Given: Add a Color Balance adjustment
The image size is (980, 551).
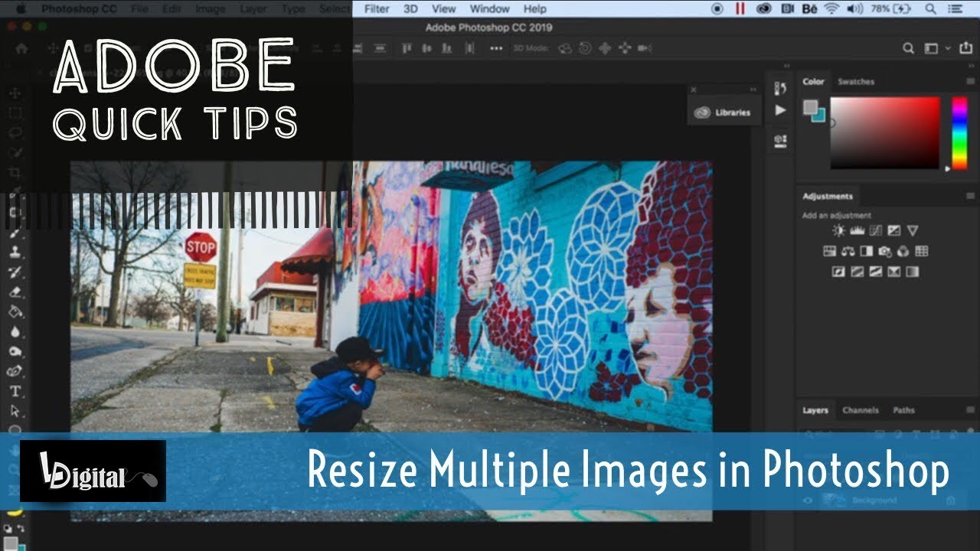Looking at the screenshot, I should (x=848, y=251).
